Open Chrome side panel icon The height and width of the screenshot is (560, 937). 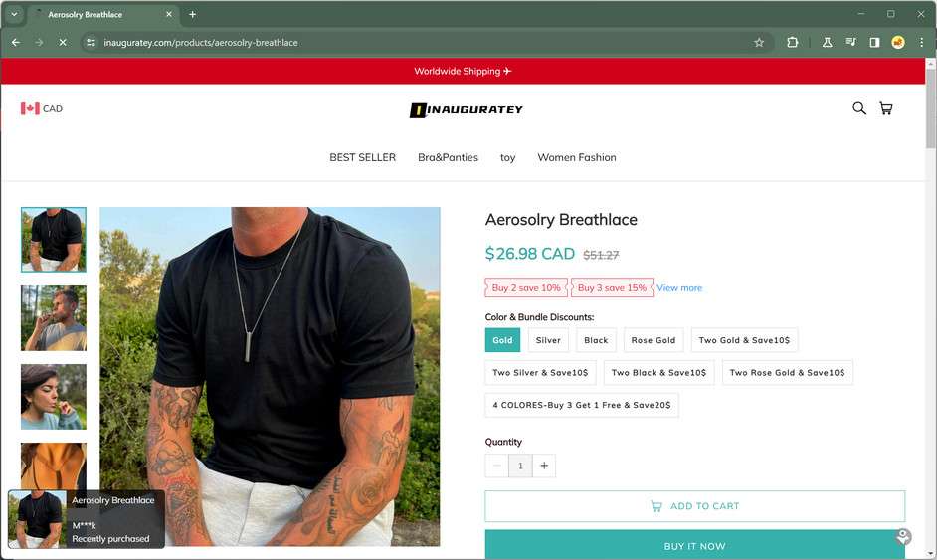click(874, 43)
